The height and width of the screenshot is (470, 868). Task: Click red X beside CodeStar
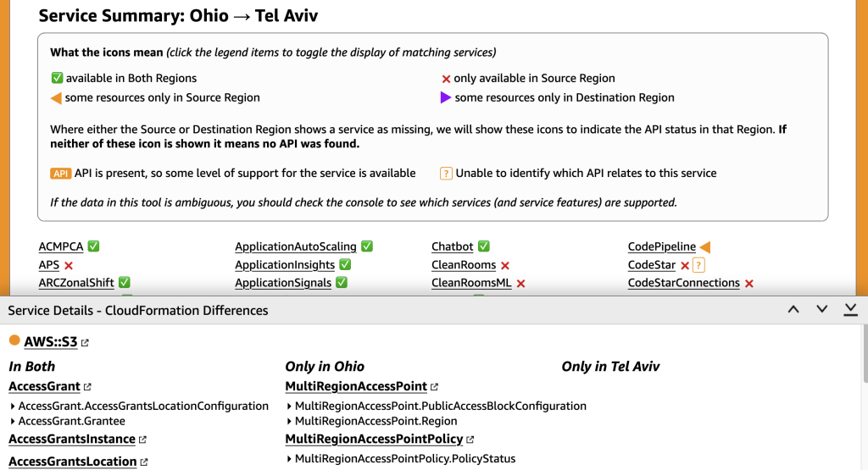point(685,265)
